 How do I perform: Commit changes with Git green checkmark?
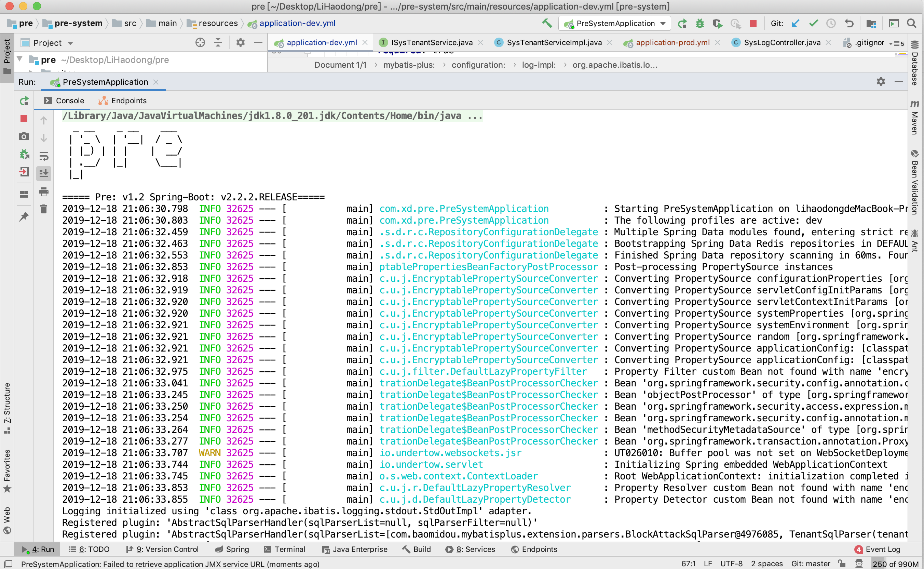tap(813, 23)
